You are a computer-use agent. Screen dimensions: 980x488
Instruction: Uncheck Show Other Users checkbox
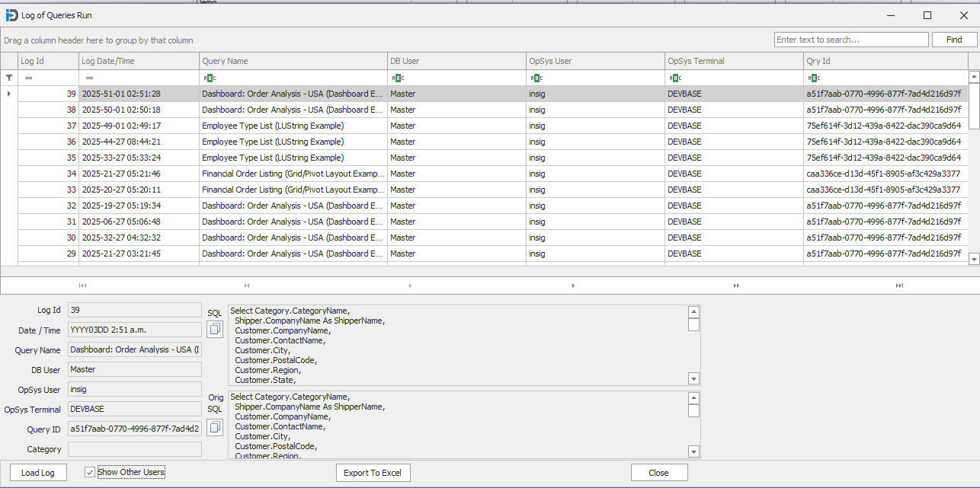pyautogui.click(x=90, y=472)
